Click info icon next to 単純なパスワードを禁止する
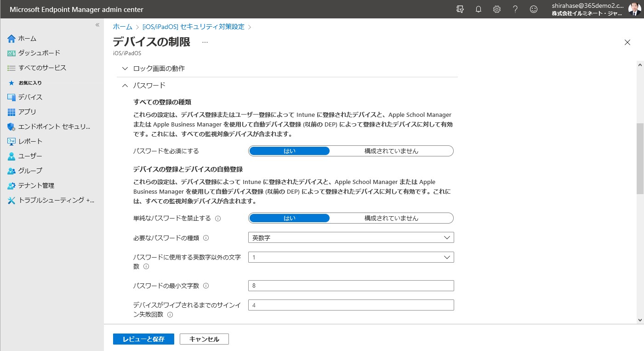The width and height of the screenshot is (644, 351). pos(218,219)
